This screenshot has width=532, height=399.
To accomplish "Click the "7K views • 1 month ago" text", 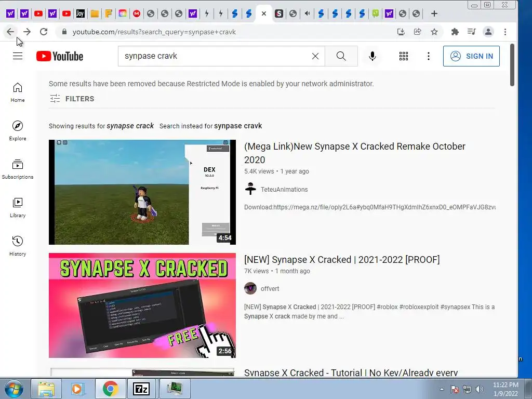I will 277,271.
